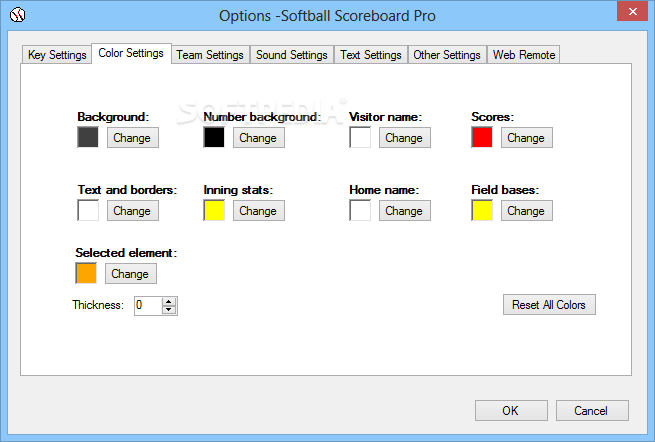The image size is (655, 442).
Task: Change the Field bases color
Action: 527,211
